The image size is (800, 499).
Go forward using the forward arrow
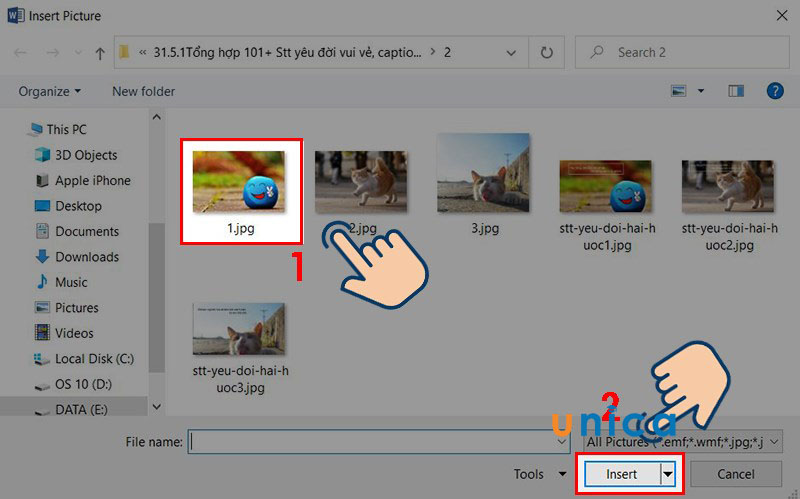(53, 53)
